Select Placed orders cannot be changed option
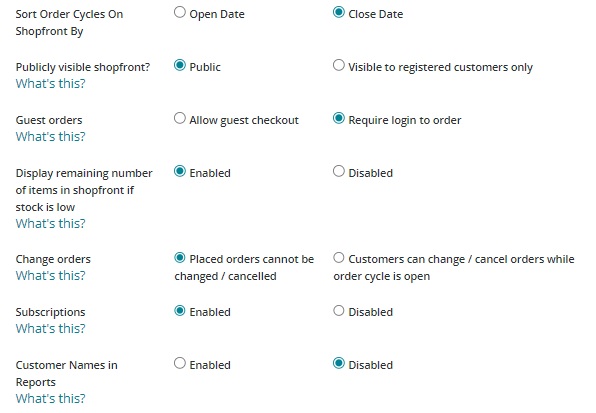Screen dimensions: 596x413 click(x=180, y=258)
